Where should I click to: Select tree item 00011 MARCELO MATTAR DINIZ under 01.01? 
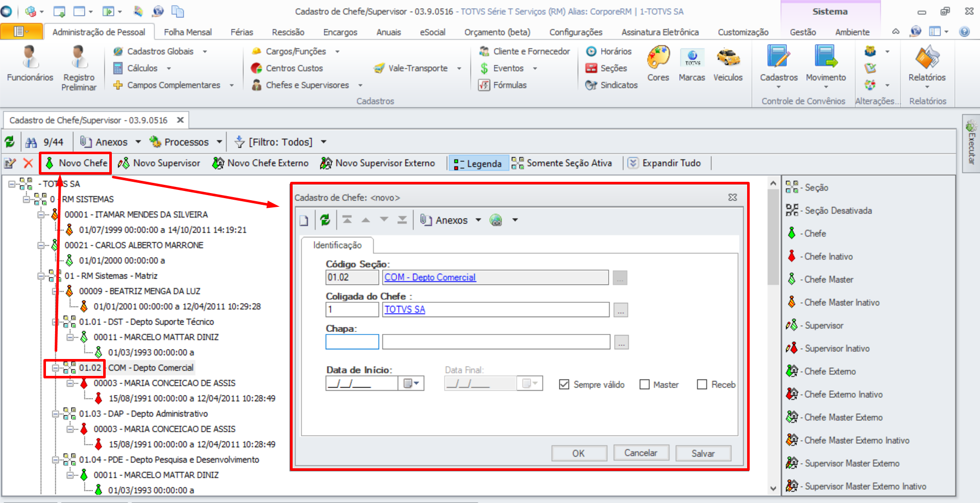coord(156,337)
